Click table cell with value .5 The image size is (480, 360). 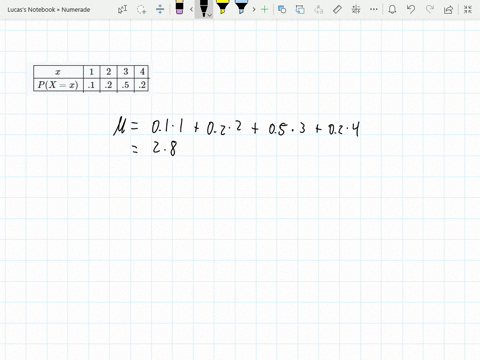point(126,85)
